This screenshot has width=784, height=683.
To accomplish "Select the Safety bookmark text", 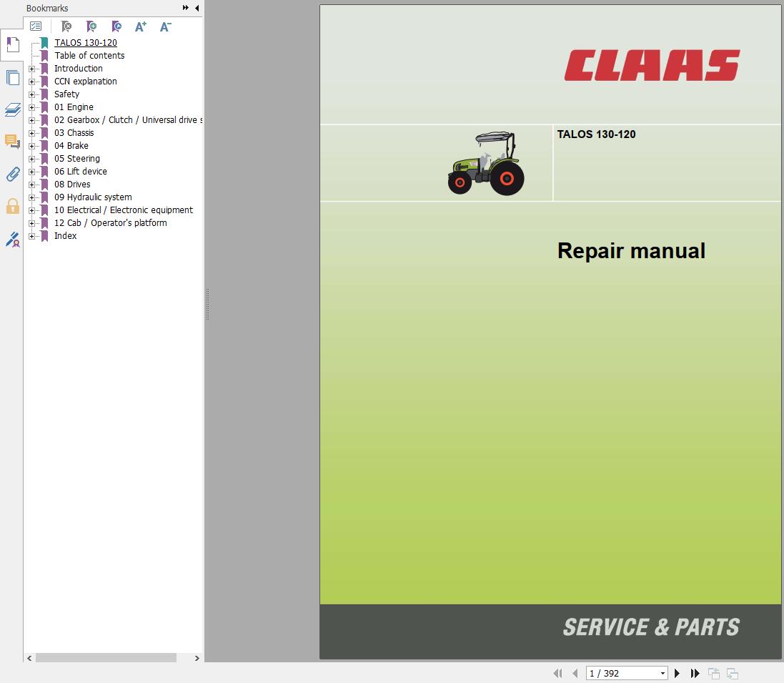I will pos(66,94).
